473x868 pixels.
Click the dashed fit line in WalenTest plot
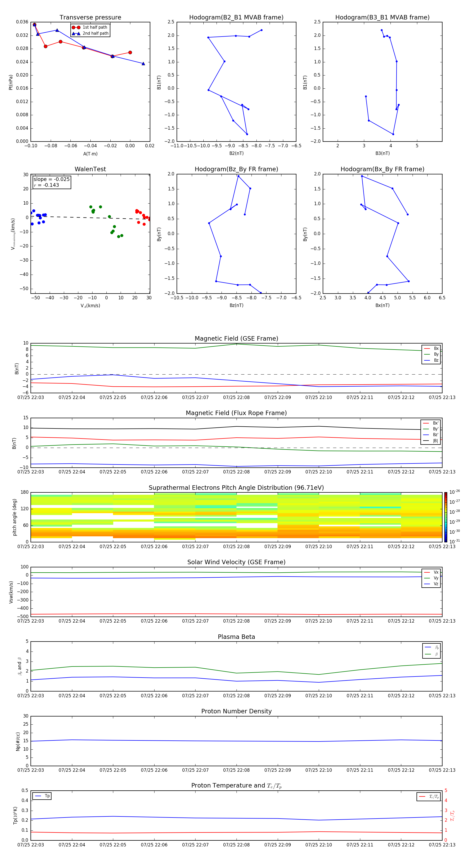[x=90, y=218]
